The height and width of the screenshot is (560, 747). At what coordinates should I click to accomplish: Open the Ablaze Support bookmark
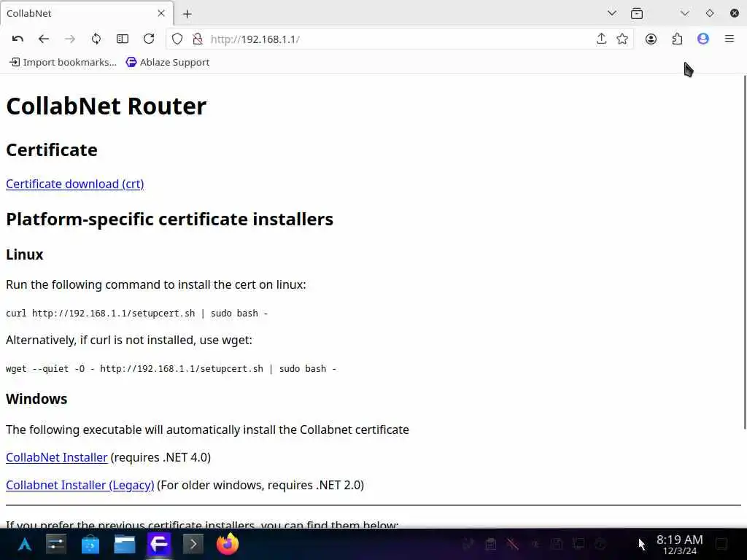pyautogui.click(x=168, y=63)
